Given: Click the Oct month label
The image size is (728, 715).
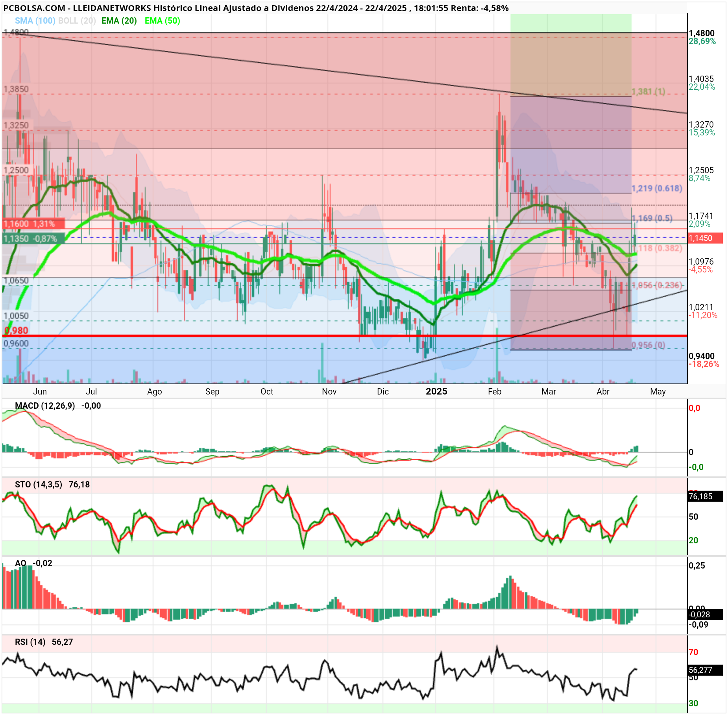Looking at the screenshot, I should (267, 391).
